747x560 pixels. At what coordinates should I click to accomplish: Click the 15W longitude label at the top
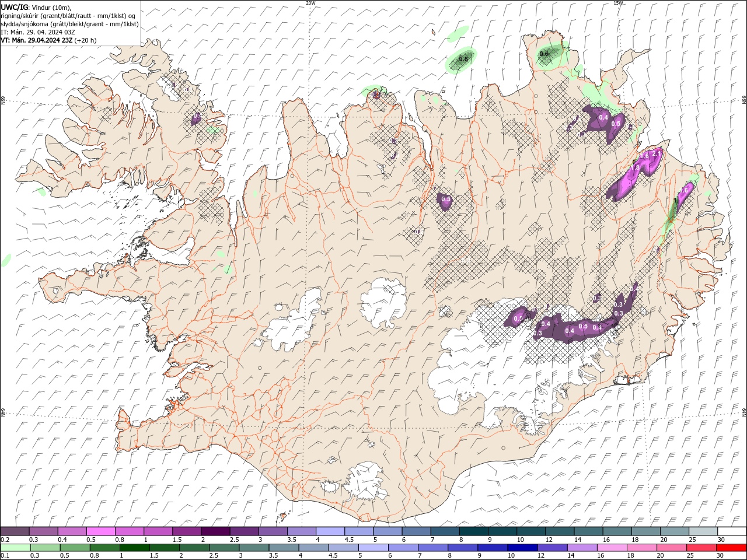pyautogui.click(x=618, y=3)
